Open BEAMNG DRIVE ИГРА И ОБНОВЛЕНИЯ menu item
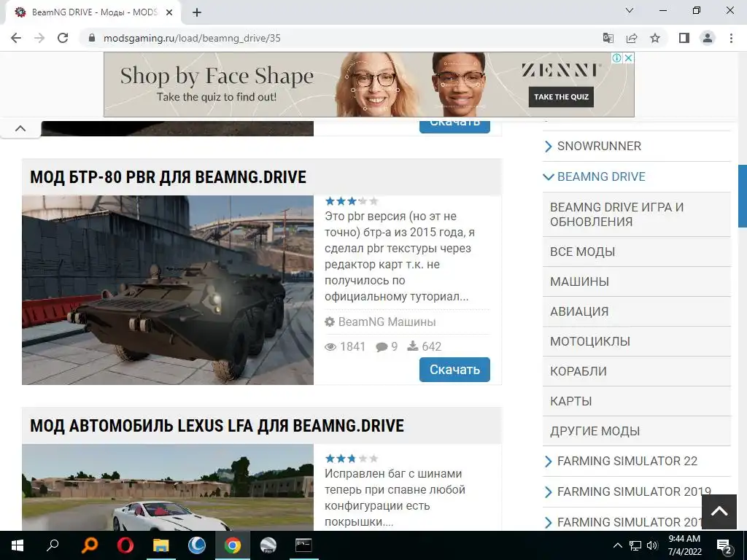 [x=636, y=214]
